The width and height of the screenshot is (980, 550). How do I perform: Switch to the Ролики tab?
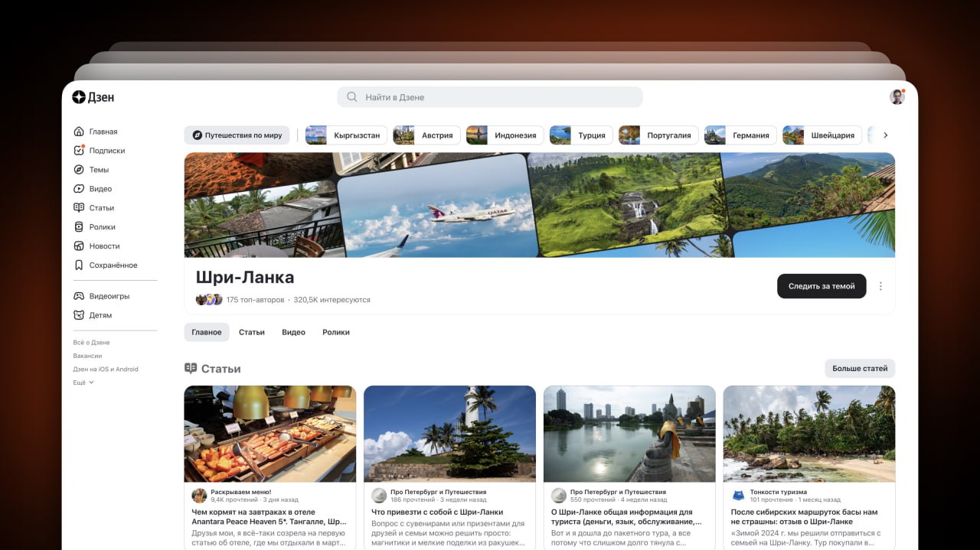335,332
